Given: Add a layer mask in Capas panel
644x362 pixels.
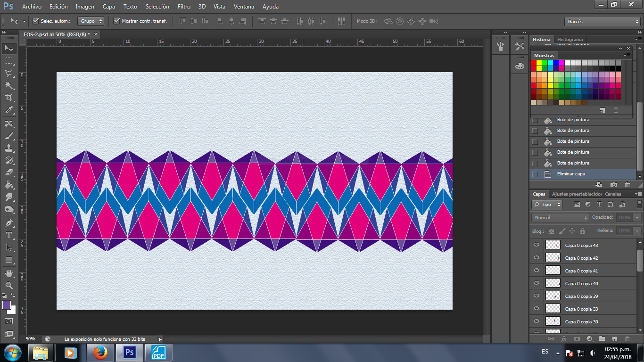Looking at the screenshot, I should (577, 338).
